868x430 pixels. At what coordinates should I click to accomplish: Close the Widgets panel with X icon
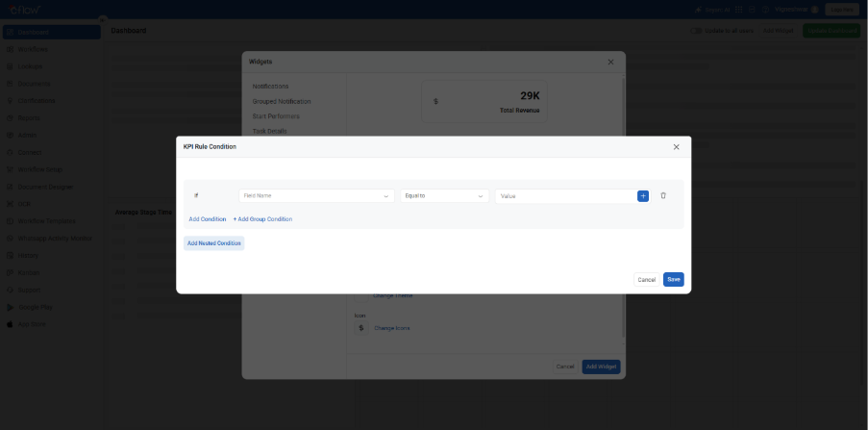610,62
